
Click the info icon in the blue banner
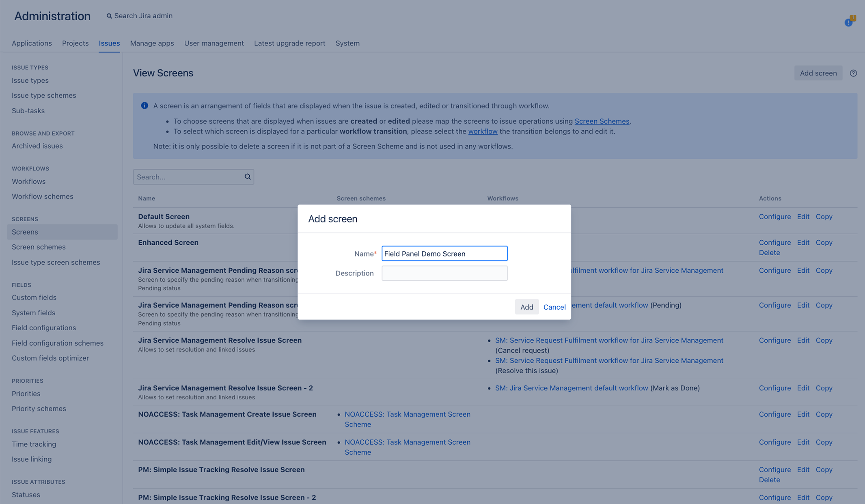[x=144, y=106]
